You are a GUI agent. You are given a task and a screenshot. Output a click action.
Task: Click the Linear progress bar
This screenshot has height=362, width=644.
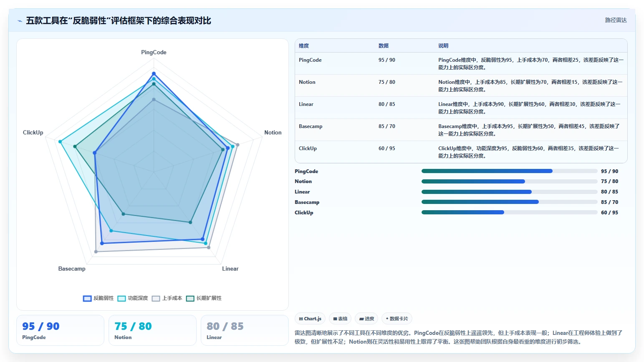[x=509, y=192]
